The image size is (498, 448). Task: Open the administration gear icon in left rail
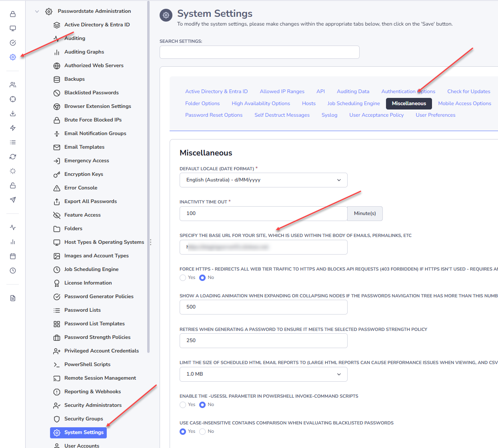coord(13,57)
